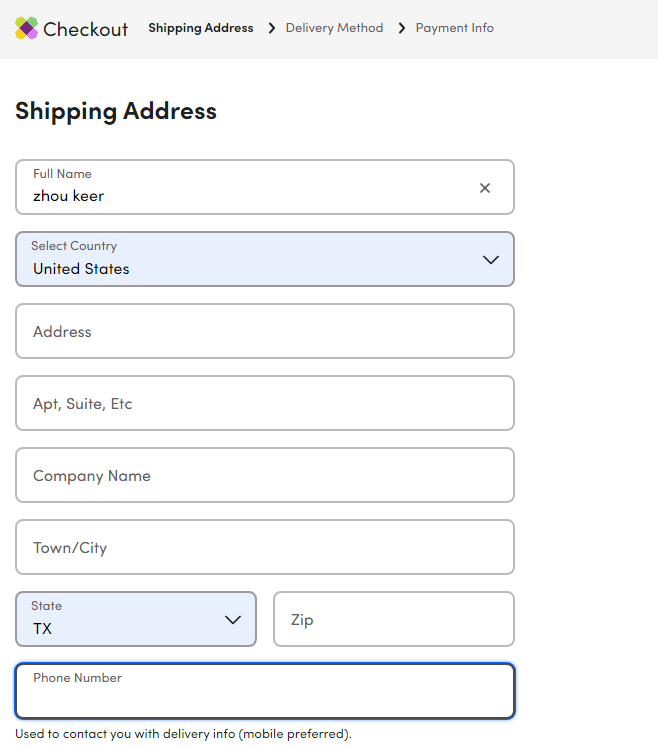
Task: Click the large Shipping Address page heading
Action: click(x=116, y=111)
